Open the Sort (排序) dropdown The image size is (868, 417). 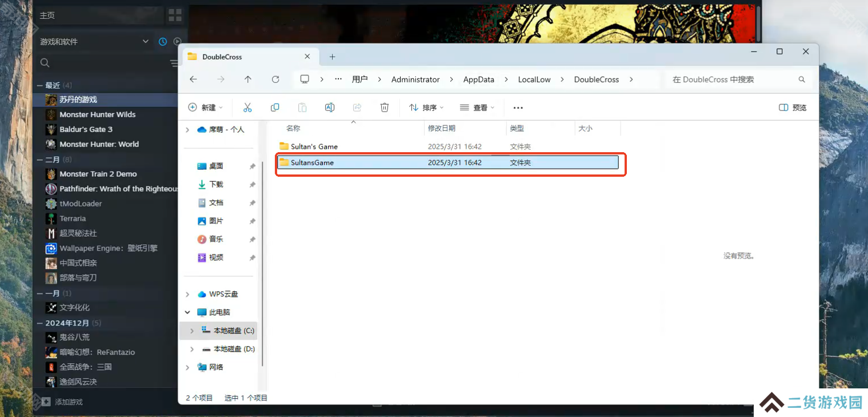pos(426,108)
